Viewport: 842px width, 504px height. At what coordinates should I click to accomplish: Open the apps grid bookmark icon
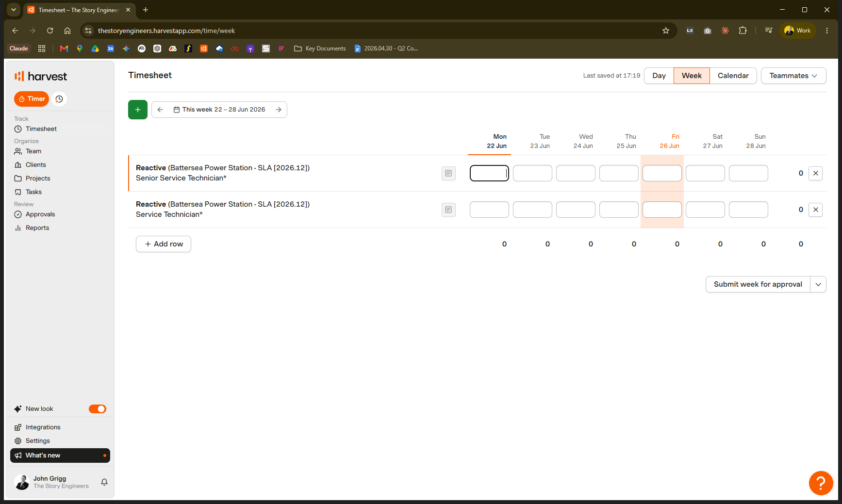point(42,49)
